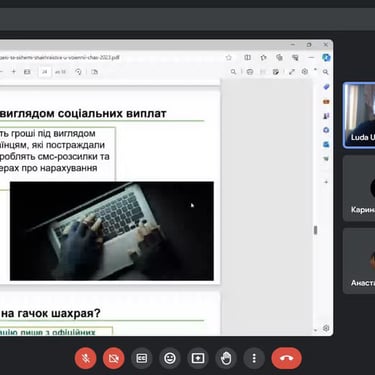Raise hand in the meeting
This screenshot has width=375, height=375.
[226, 358]
